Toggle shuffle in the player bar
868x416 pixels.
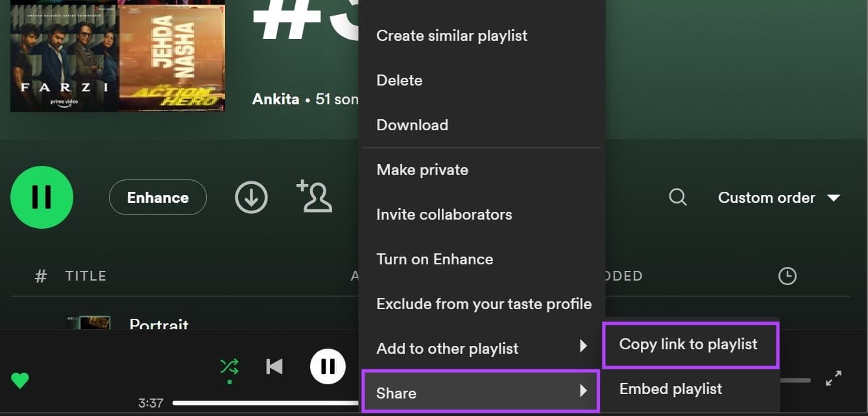tap(229, 367)
